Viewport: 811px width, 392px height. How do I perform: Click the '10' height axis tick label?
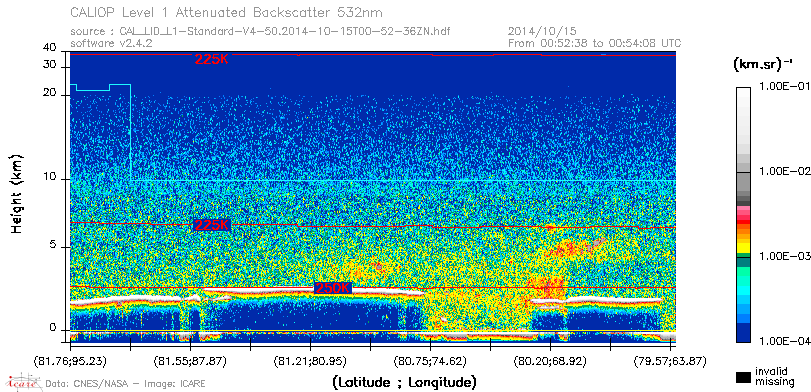pos(50,176)
